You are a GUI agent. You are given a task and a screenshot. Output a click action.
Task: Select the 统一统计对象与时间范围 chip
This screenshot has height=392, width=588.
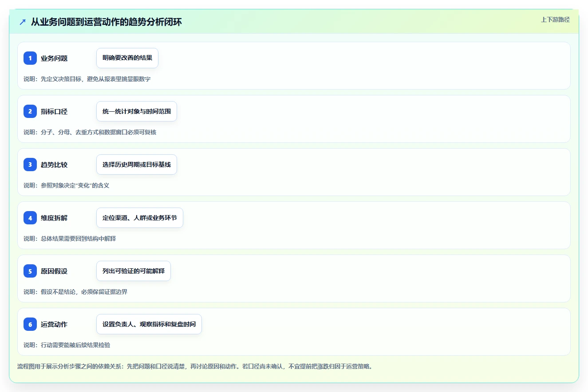coord(137,111)
